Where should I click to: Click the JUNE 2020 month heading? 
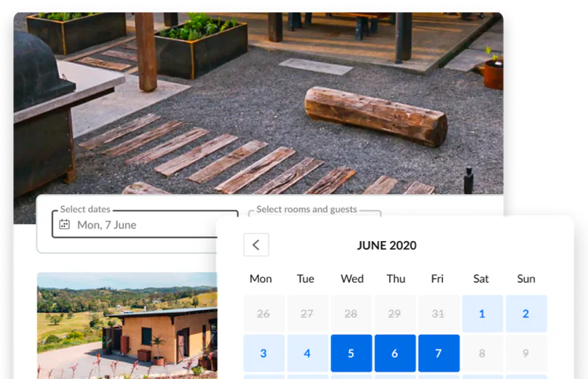(387, 246)
